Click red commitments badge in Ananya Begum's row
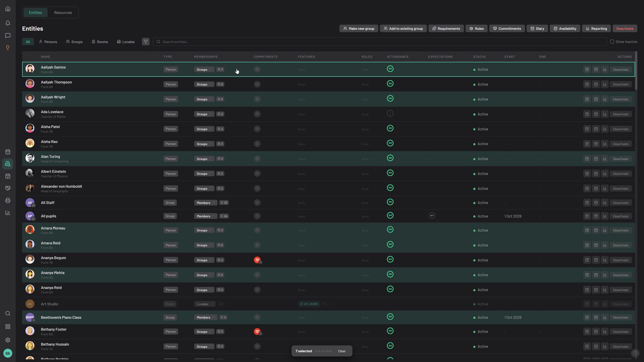The height and width of the screenshot is (362, 644). click(257, 260)
